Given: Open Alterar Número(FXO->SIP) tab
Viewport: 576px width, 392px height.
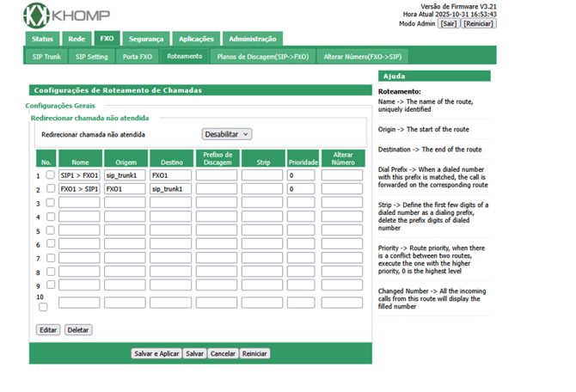Looking at the screenshot, I should 362,57.
